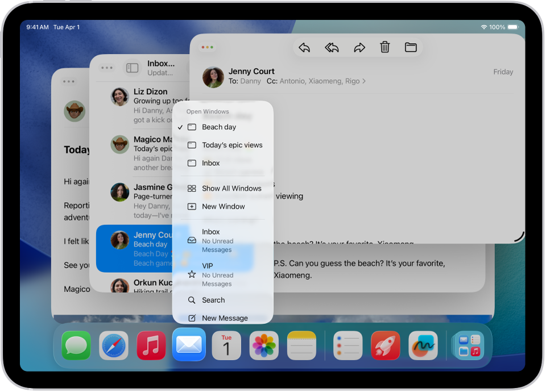
Task: Open the three-dots controls on the Inbox window
Action: pos(106,67)
